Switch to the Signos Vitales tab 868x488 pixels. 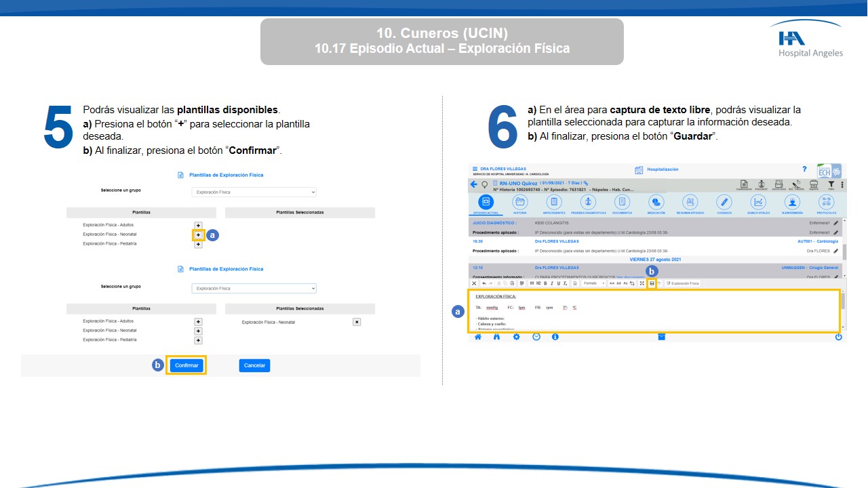coord(758,203)
